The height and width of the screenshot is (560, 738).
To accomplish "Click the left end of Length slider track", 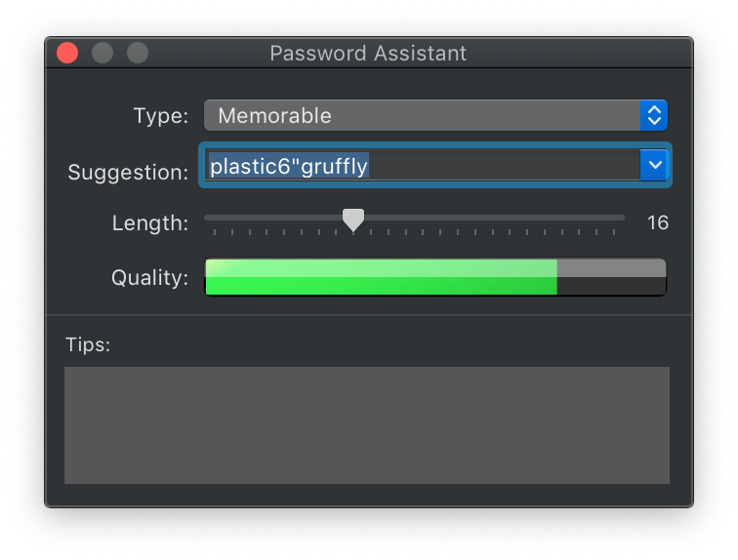I will [209, 217].
